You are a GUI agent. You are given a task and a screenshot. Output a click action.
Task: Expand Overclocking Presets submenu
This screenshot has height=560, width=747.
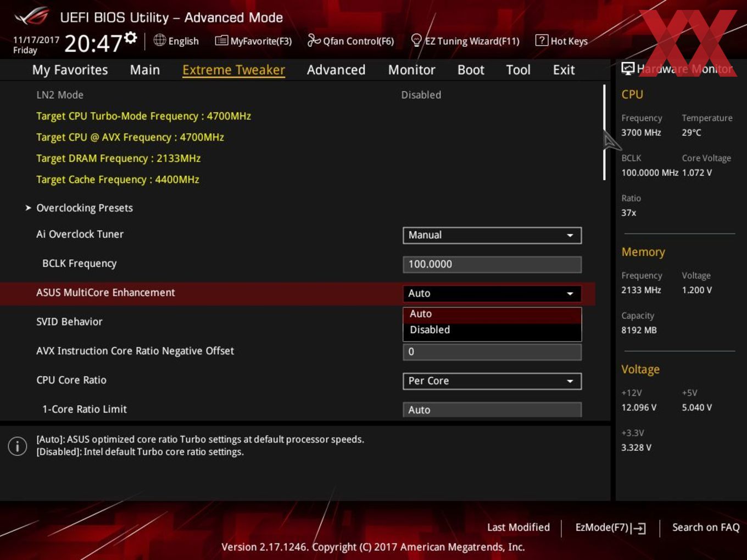85,208
